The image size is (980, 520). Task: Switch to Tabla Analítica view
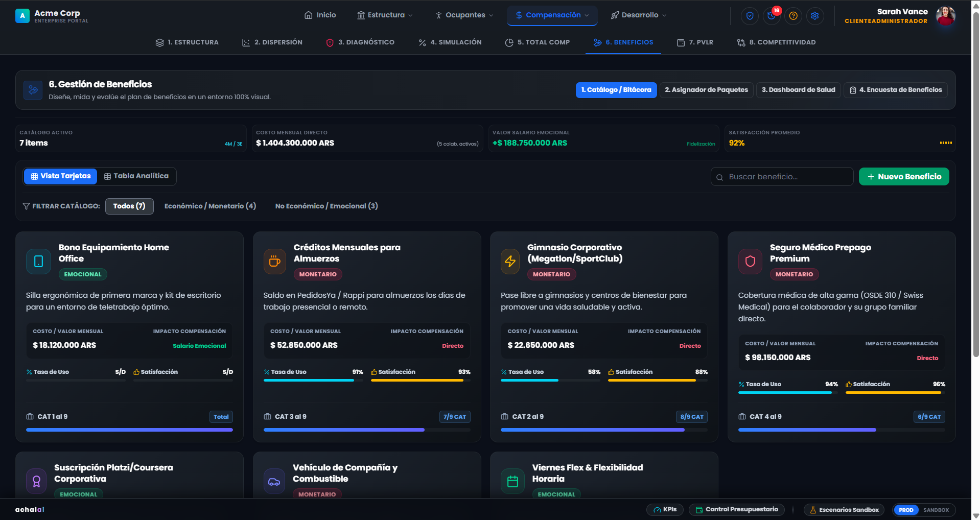click(136, 176)
